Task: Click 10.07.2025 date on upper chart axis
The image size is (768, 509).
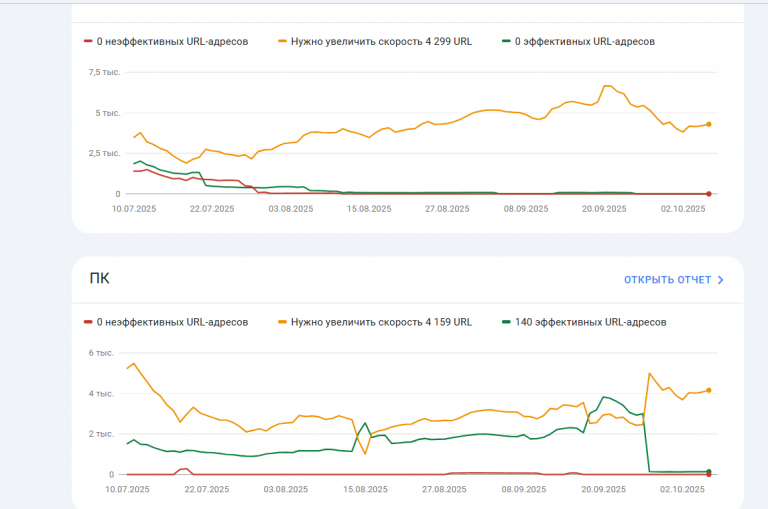Action: 132,209
